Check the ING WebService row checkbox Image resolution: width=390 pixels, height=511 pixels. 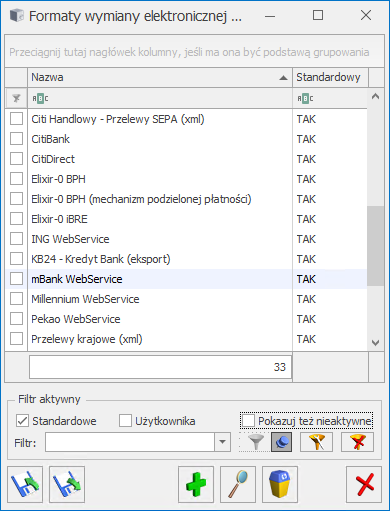point(16,239)
